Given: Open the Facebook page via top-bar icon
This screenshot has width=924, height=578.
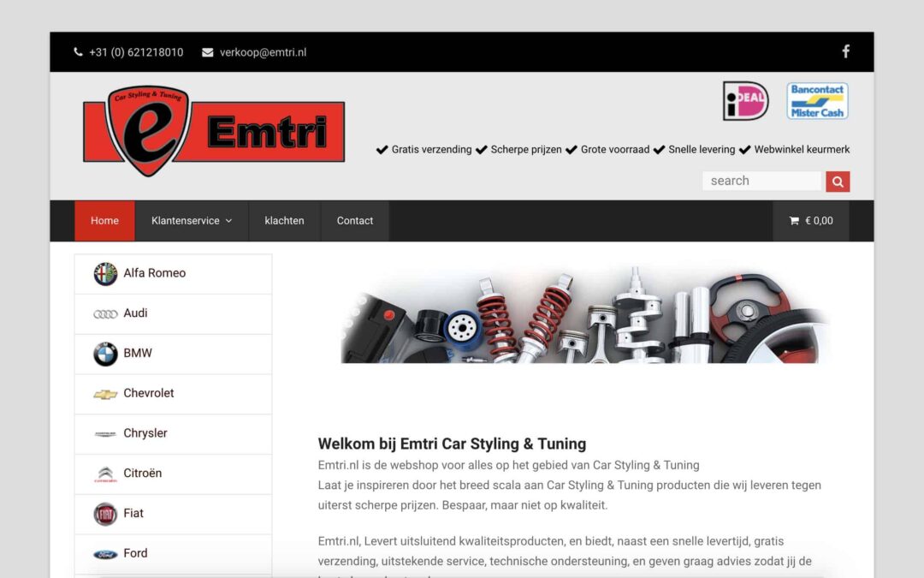Looking at the screenshot, I should tap(845, 51).
